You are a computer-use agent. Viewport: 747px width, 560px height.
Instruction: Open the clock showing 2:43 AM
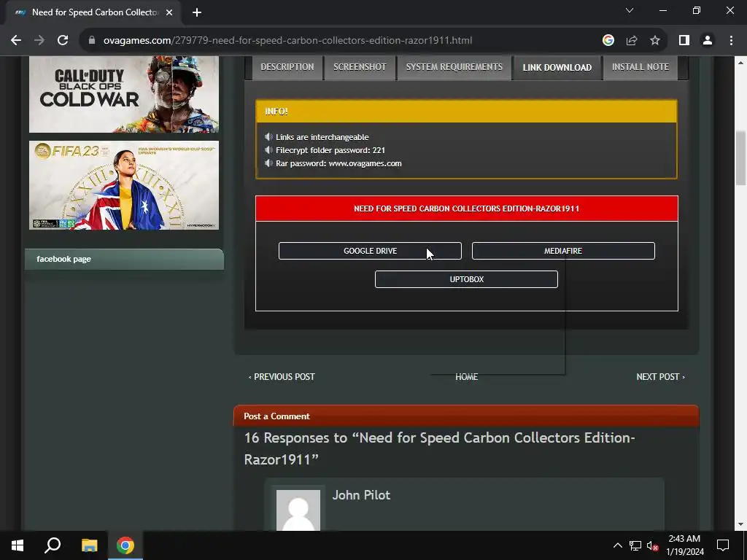(x=684, y=545)
